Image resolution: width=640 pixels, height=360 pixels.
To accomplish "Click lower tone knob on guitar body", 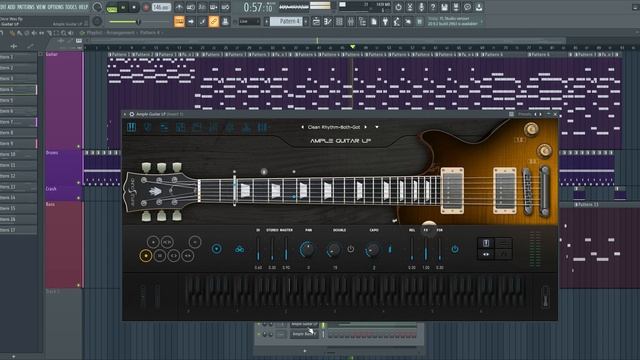I will click(x=544, y=151).
